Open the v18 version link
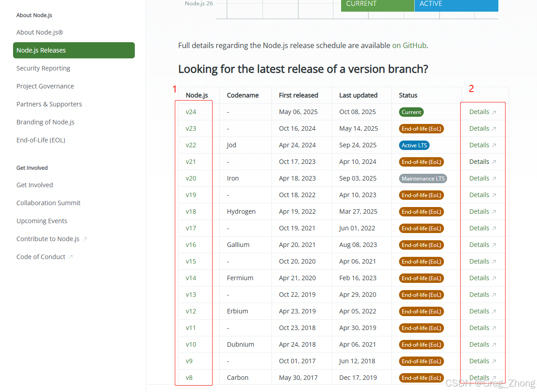 [191, 211]
